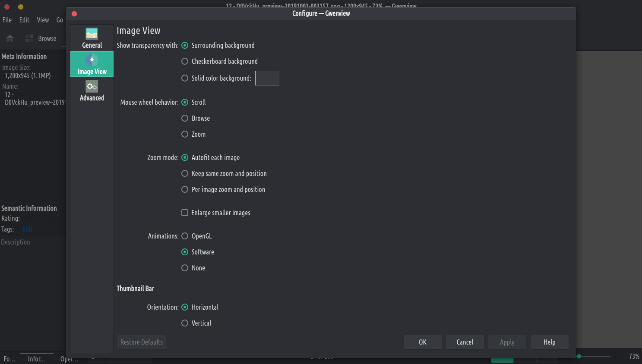Image resolution: width=642 pixels, height=364 pixels.
Task: Set thumbnail bar orientation to Horizontal
Action: [200, 307]
